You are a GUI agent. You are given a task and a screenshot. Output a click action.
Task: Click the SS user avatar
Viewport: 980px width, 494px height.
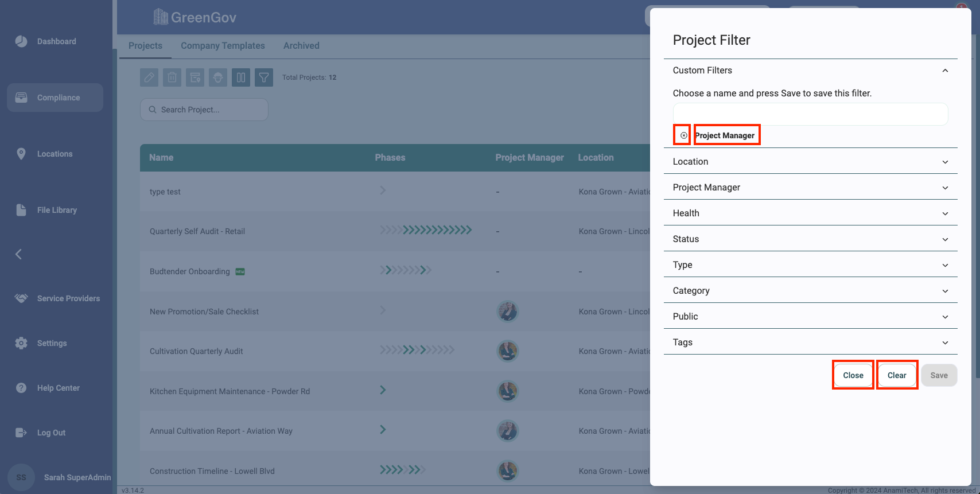tap(21, 477)
